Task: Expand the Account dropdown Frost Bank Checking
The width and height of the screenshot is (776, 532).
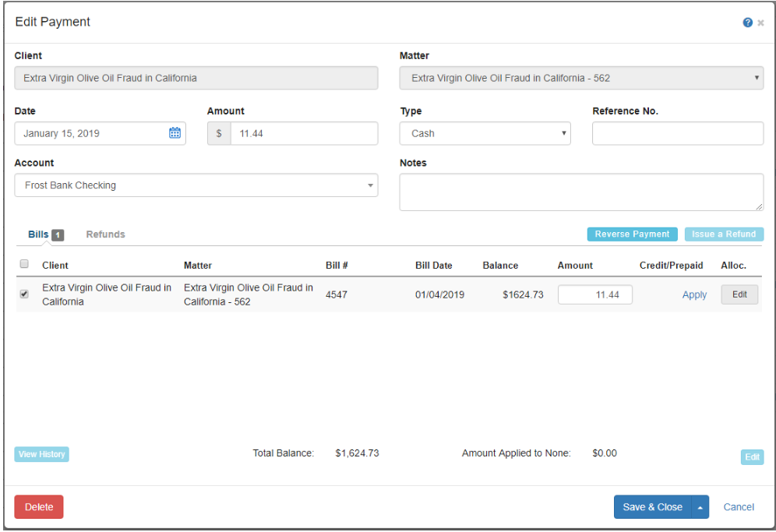Action: [x=196, y=185]
